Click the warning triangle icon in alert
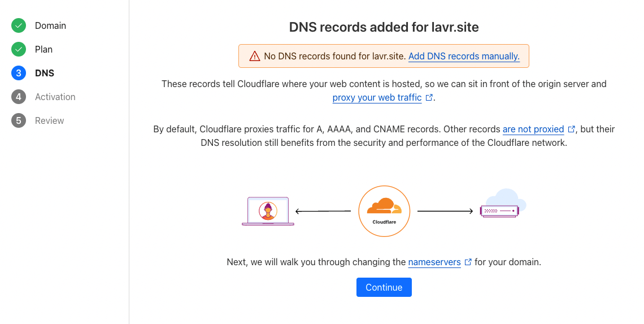 [x=255, y=56]
